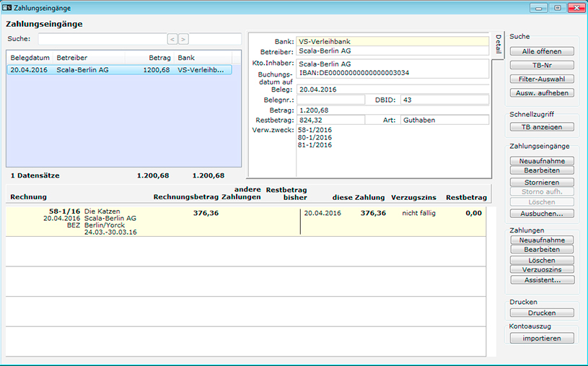The image size is (588, 366).
Task: Show the TB with TB anzeigen
Action: pos(541,127)
